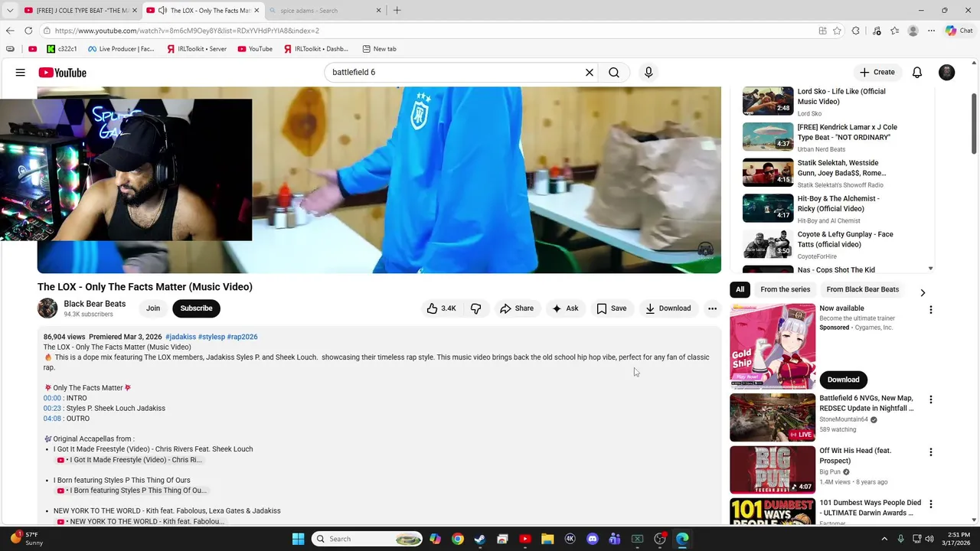Open Discord from the taskbar
980x551 pixels.
click(592, 539)
